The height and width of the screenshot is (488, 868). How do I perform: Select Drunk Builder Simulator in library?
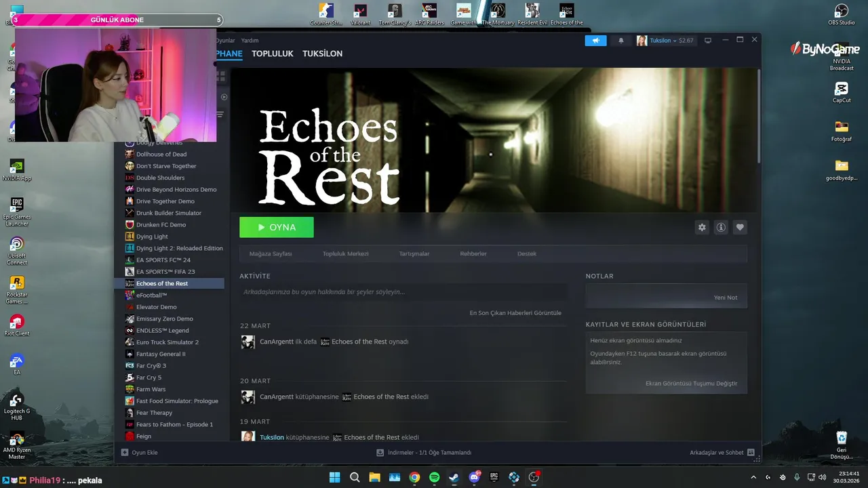point(169,213)
